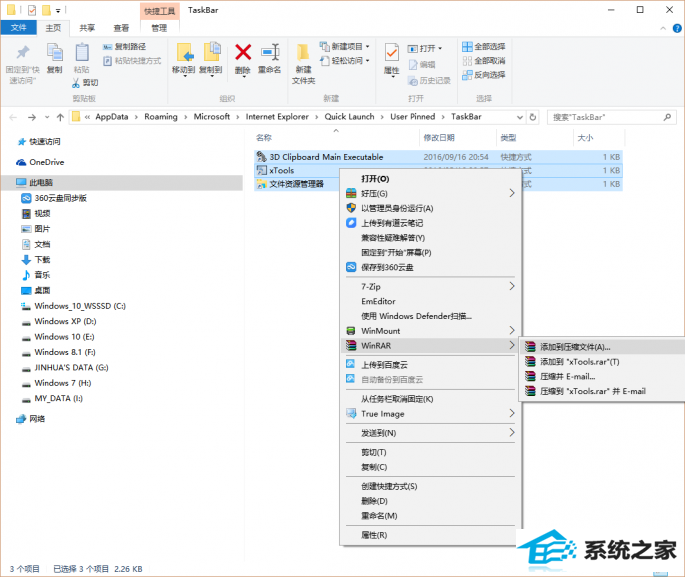This screenshot has height=577, width=685.
Task: Click the Properties ribbon icon
Action: click(x=391, y=54)
